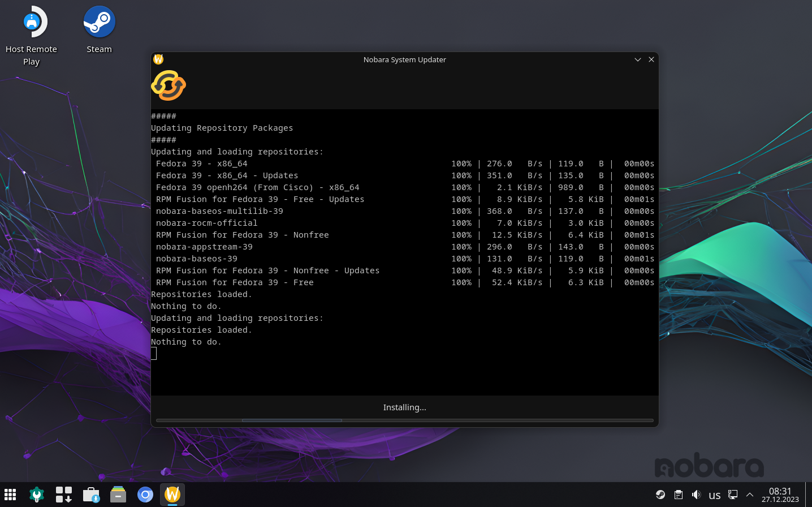This screenshot has width=812, height=507.
Task: Click 'RPM Fusion for Fedora 39 - Nonfree - Updates'
Action: point(268,270)
